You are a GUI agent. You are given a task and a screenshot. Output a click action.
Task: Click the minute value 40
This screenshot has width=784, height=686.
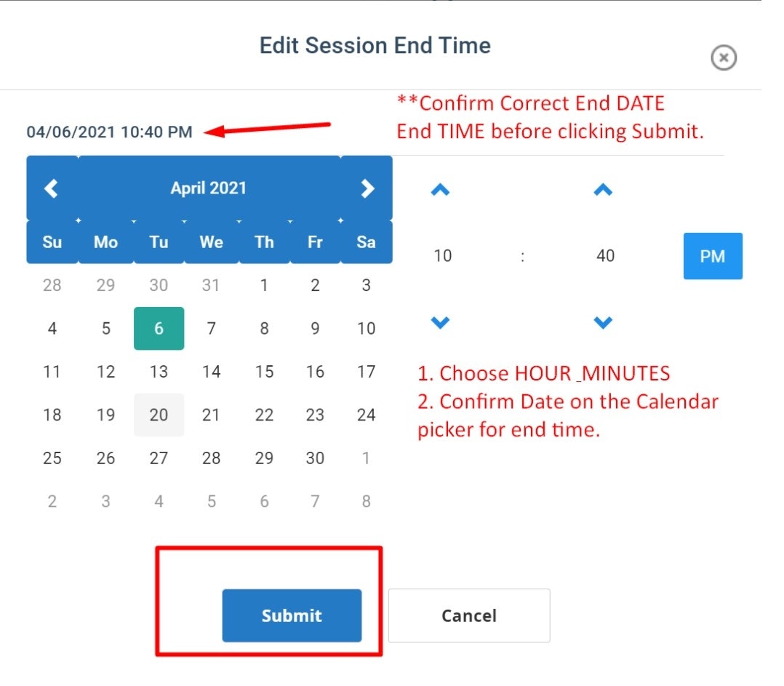click(605, 256)
